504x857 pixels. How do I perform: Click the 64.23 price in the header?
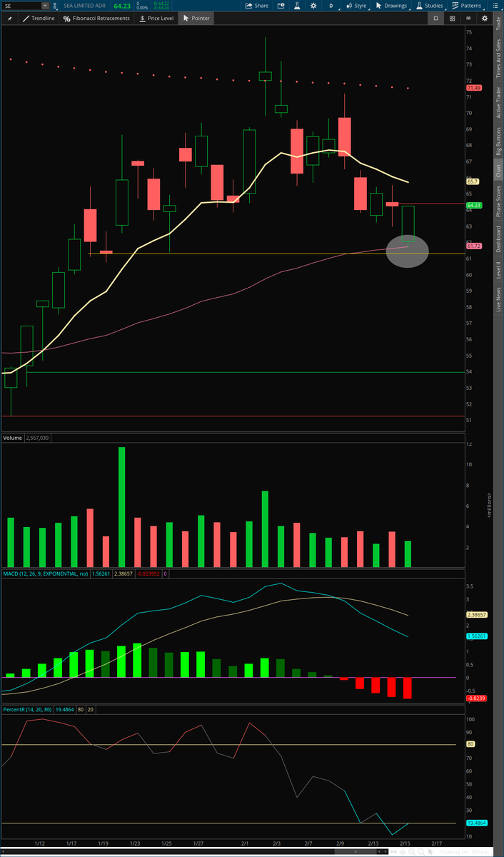tap(121, 5)
